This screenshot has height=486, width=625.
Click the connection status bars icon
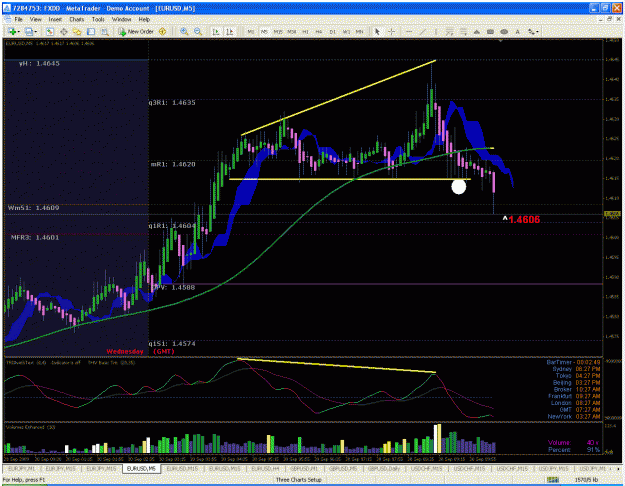point(553,480)
